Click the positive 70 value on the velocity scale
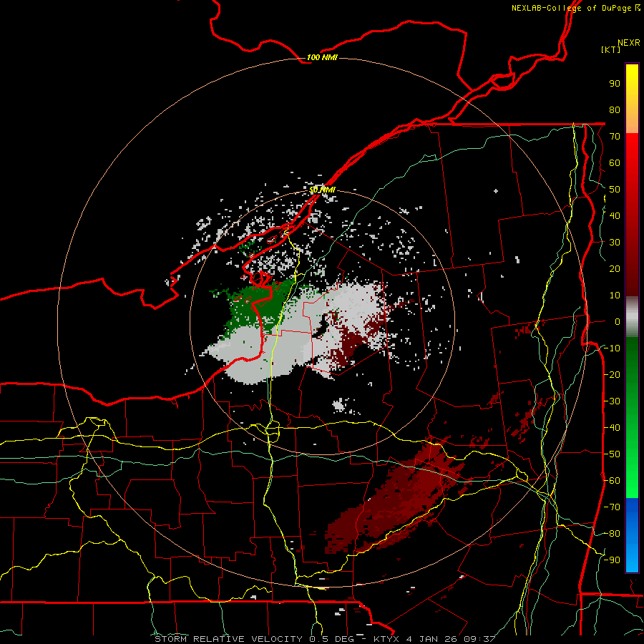Image resolution: width=644 pixels, height=644 pixels. click(615, 137)
